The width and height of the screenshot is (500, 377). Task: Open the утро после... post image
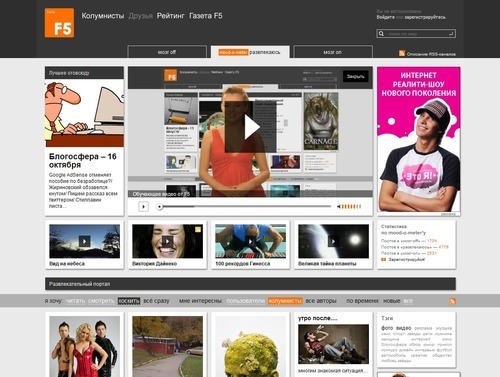pyautogui.click(x=333, y=344)
